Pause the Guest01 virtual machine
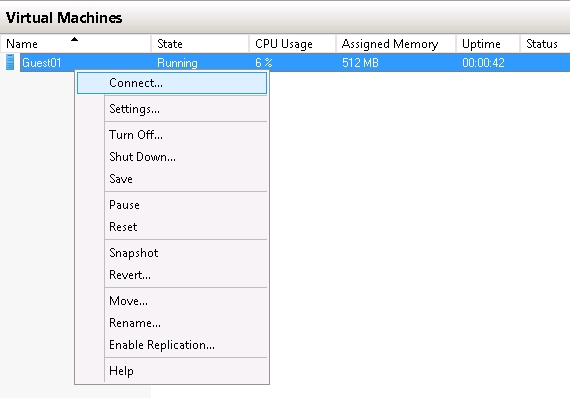This screenshot has height=398, width=570. [x=172, y=205]
